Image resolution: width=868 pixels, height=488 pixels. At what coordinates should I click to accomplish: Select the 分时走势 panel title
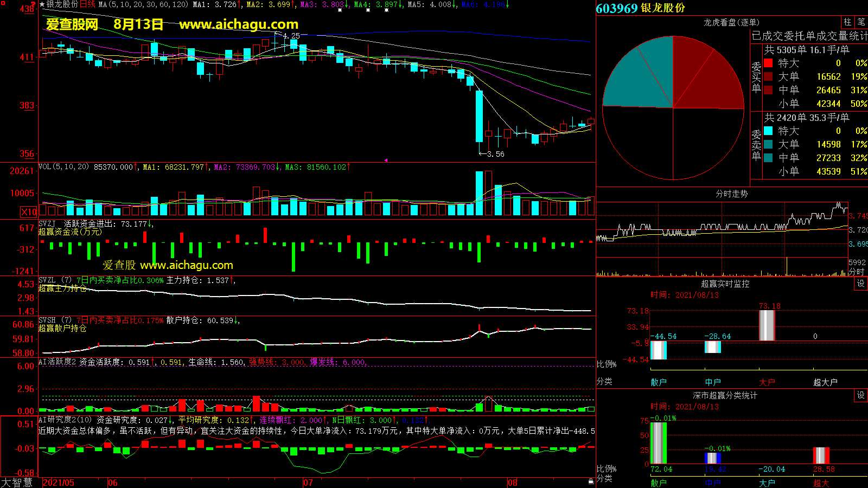(731, 194)
